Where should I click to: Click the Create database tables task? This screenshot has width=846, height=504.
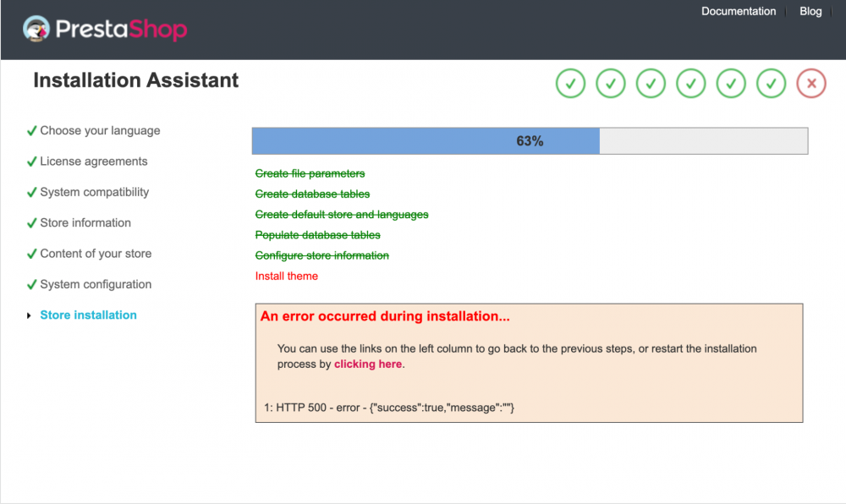point(312,194)
